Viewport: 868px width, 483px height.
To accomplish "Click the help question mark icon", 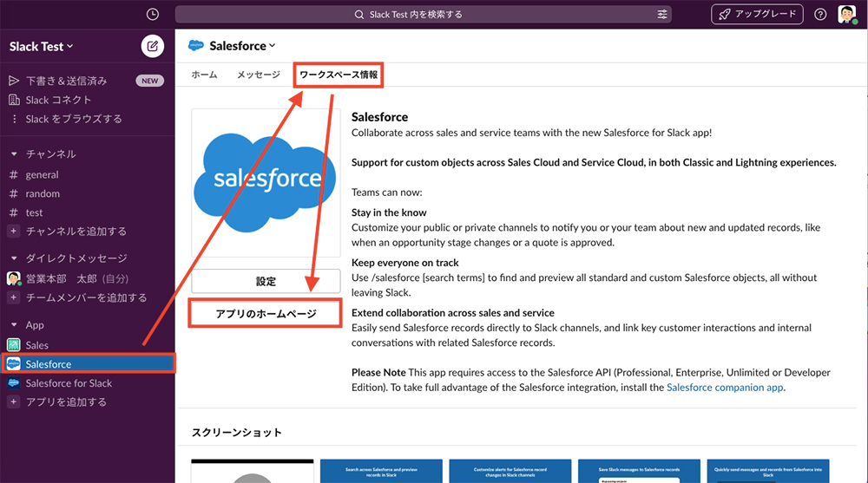I will point(820,15).
